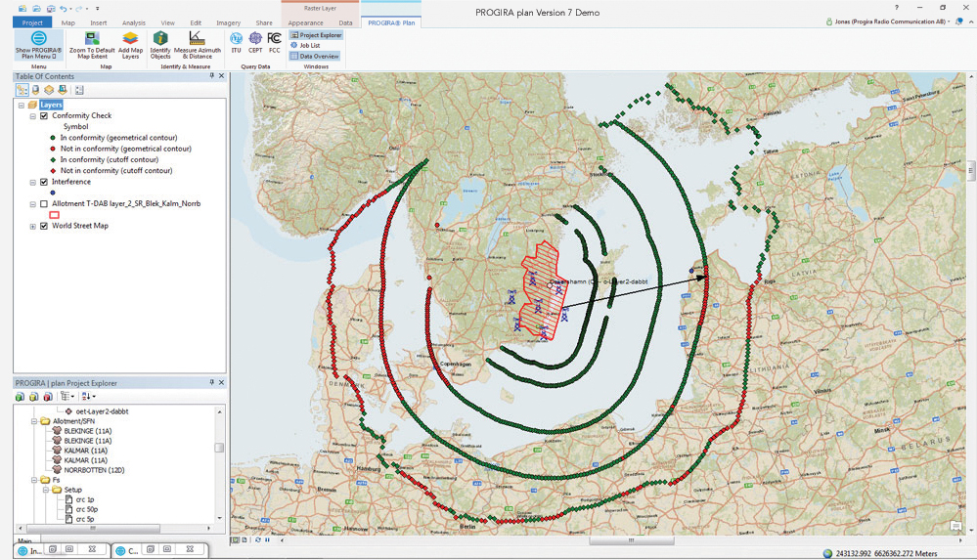Toggle the Data Overview window button
977x560 pixels.
315,56
